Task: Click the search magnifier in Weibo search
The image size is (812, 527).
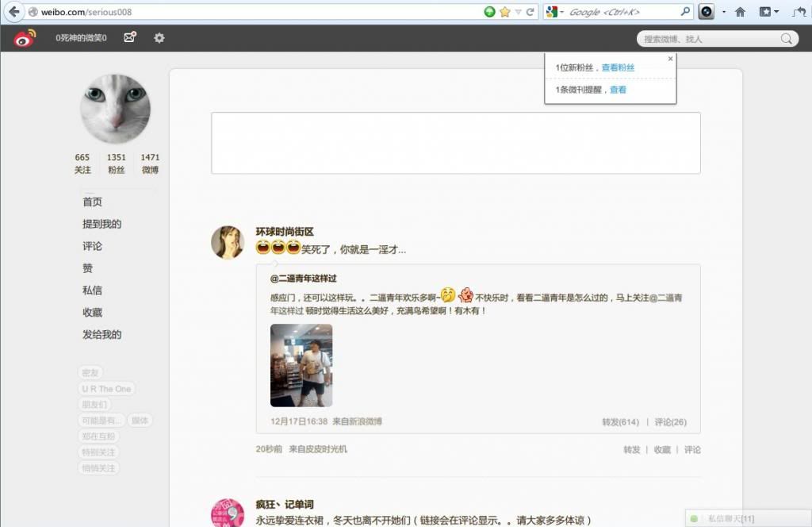Action: 787,39
